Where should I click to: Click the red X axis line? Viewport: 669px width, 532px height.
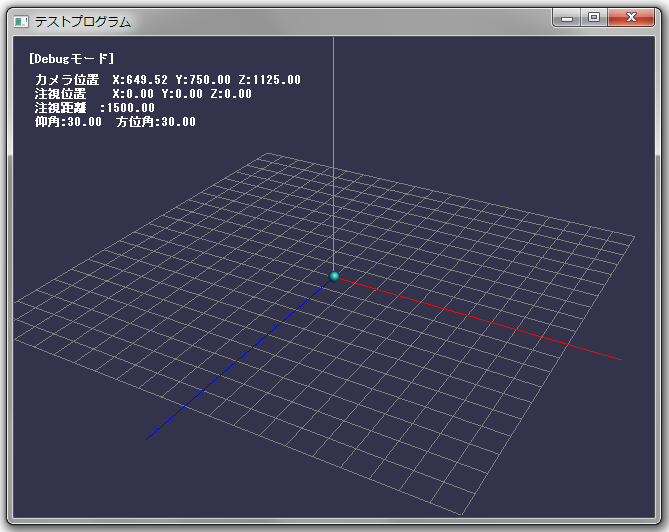480,319
